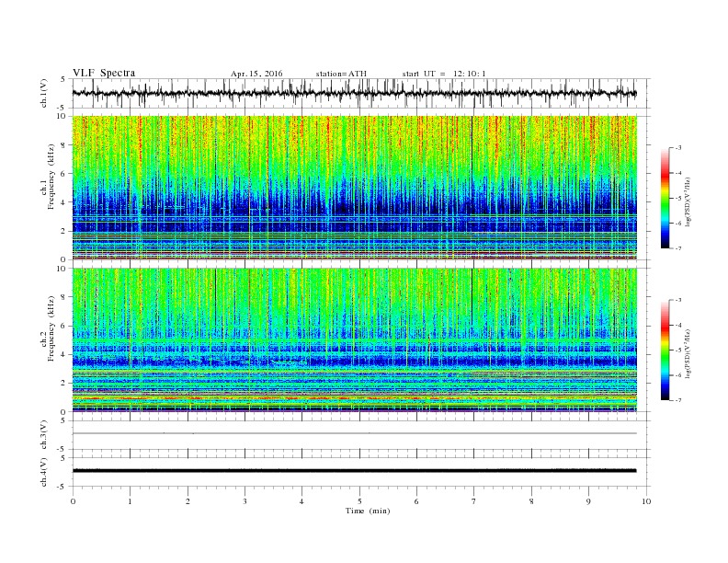The width and height of the screenshot is (728, 563).
Task: Click the thick black ch.4 signal band
Action: (354, 471)
